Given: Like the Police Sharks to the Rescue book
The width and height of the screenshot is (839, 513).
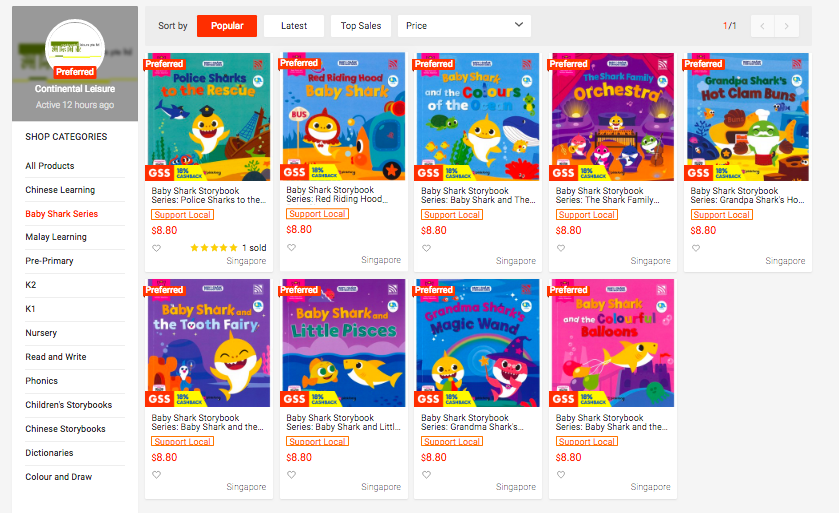Looking at the screenshot, I should (156, 248).
